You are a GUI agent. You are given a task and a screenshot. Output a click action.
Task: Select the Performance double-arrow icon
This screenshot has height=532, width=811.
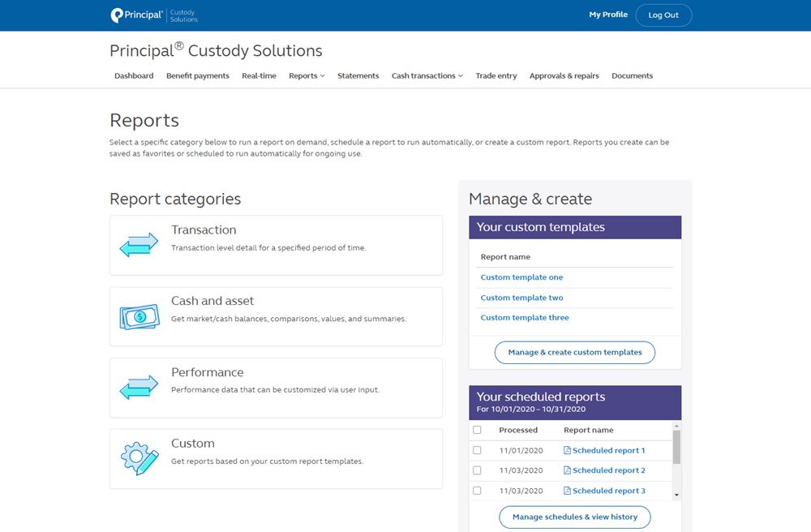(x=139, y=387)
